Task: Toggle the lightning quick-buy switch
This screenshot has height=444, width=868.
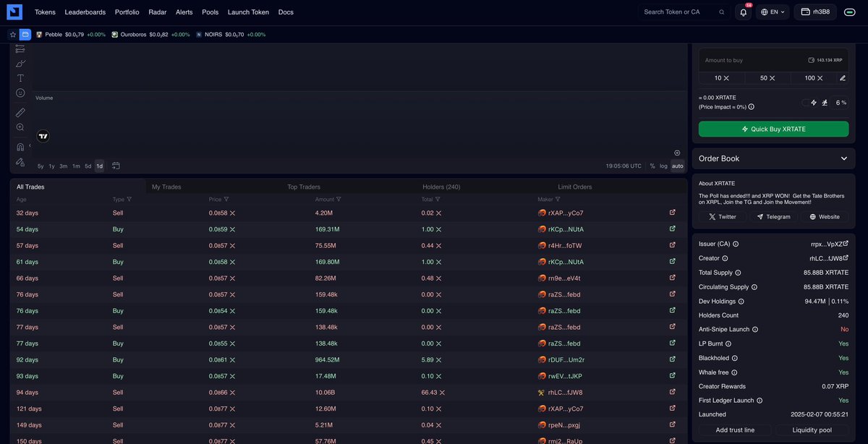Action: click(x=810, y=103)
